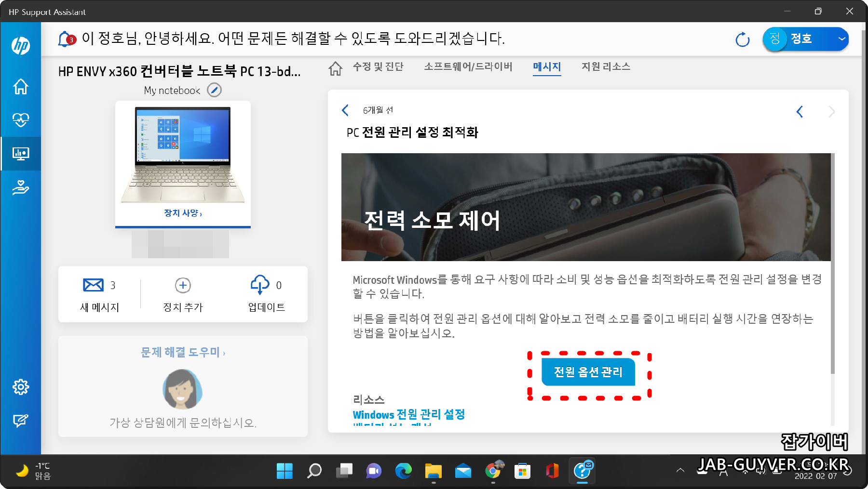Image resolution: width=868 pixels, height=489 pixels.
Task: Open Teams Chat icon in taskbar
Action: (374, 471)
